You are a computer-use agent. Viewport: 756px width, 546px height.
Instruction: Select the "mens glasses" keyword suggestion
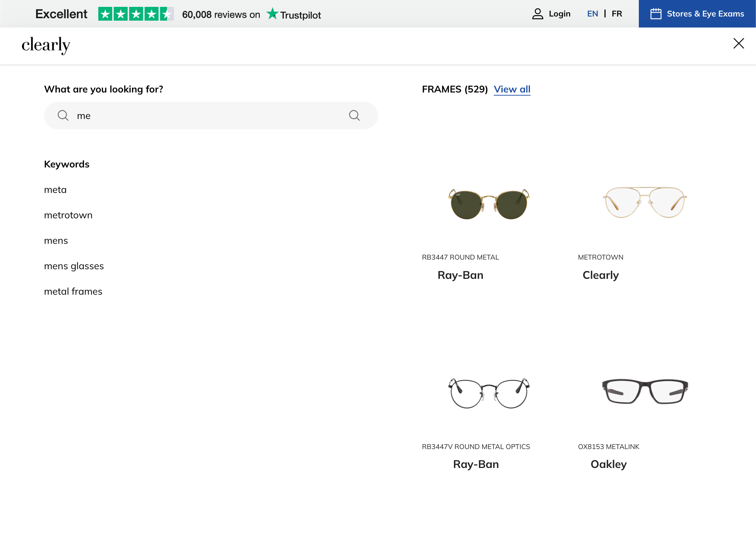(74, 266)
